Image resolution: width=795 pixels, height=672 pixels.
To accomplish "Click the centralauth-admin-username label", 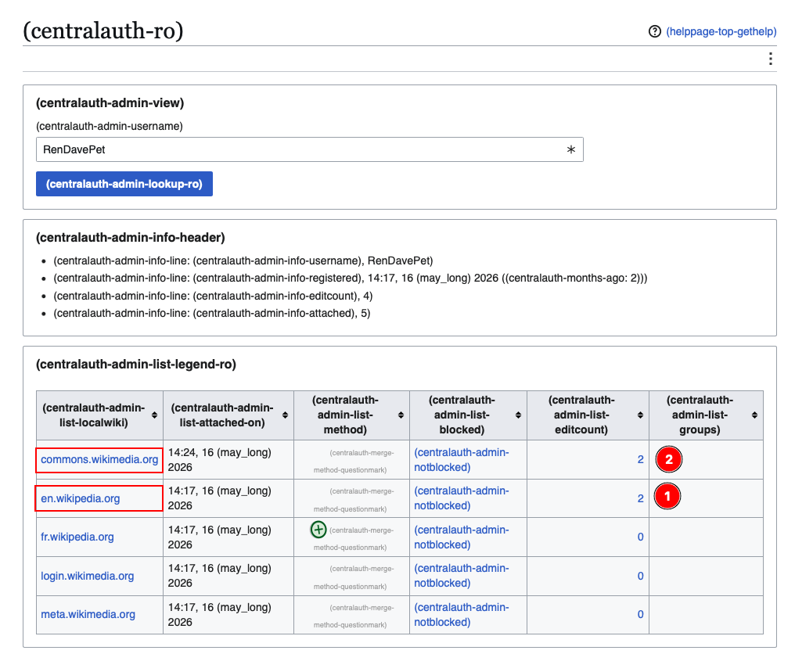I will (x=110, y=126).
